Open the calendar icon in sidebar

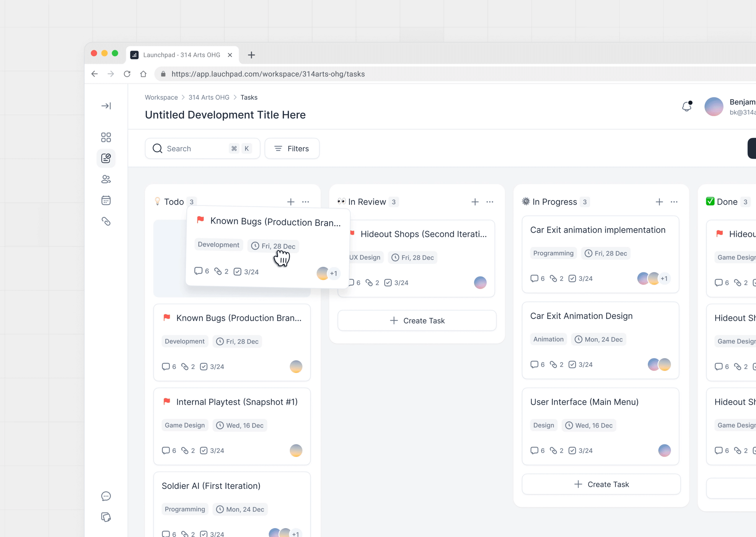click(x=106, y=200)
